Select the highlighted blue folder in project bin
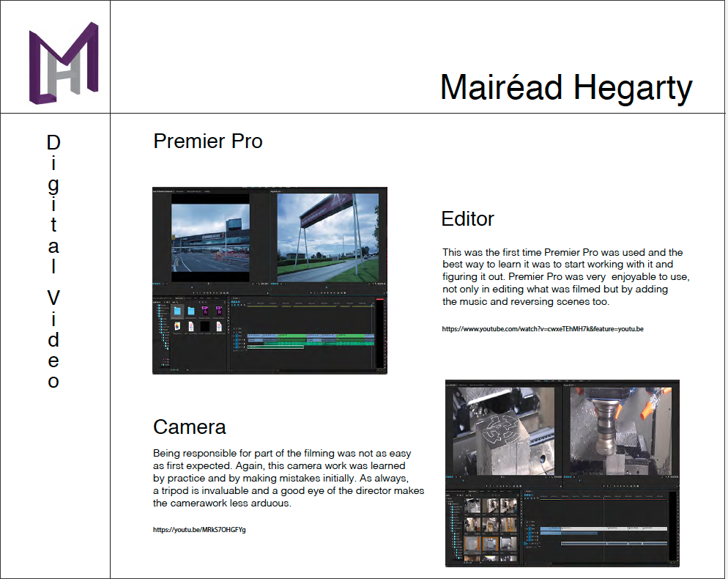The width and height of the screenshot is (728, 579). pos(177,311)
